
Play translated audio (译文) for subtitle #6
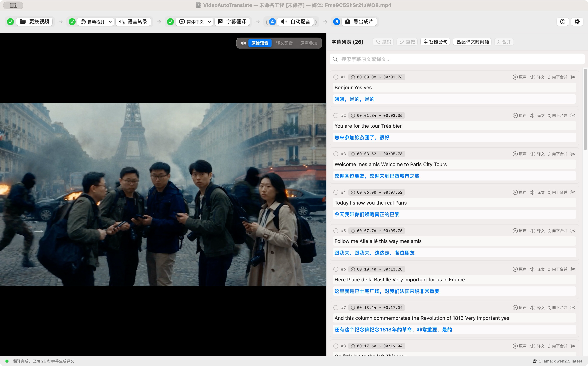pos(537,269)
